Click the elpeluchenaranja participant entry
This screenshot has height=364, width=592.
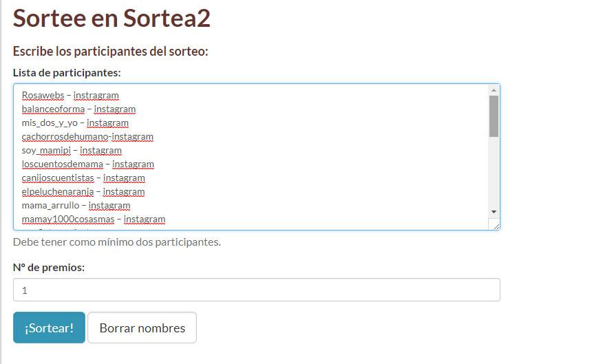pos(83,192)
